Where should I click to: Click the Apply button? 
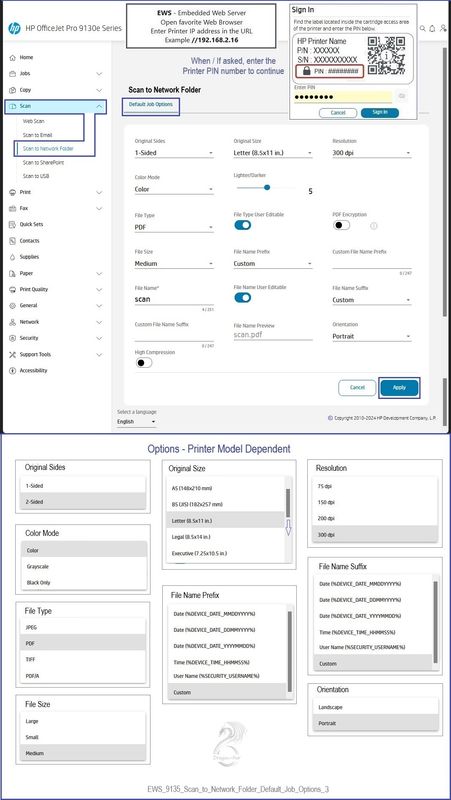399,388
